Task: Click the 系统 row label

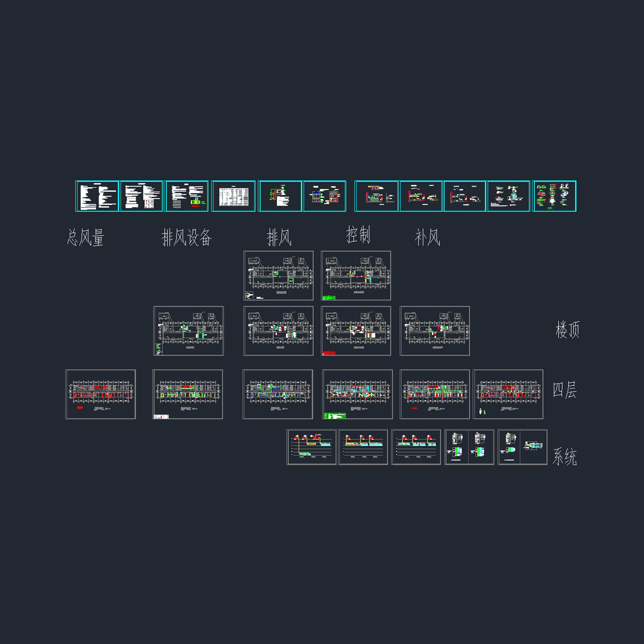Action: (x=565, y=457)
